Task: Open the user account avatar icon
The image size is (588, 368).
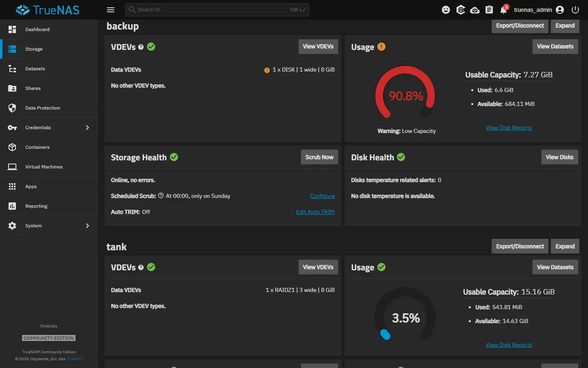Action: point(560,10)
